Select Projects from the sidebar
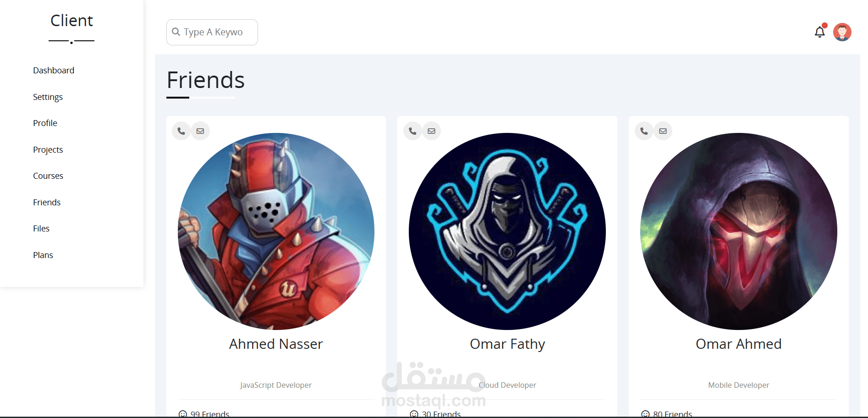Viewport: 868px width, 418px height. 48,149
